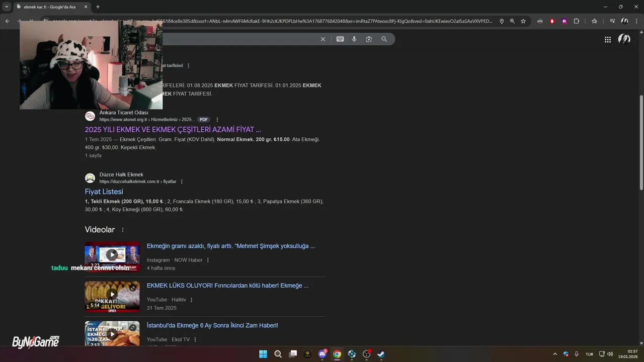The height and width of the screenshot is (362, 644).
Task: Open the zoom magnifier in the address bar
Action: click(x=512, y=21)
